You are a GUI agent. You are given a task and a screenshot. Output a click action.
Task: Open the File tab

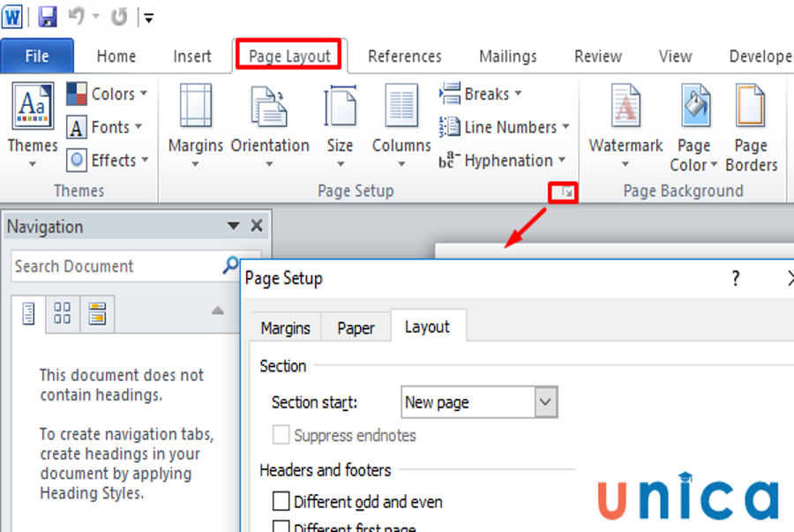click(x=37, y=56)
